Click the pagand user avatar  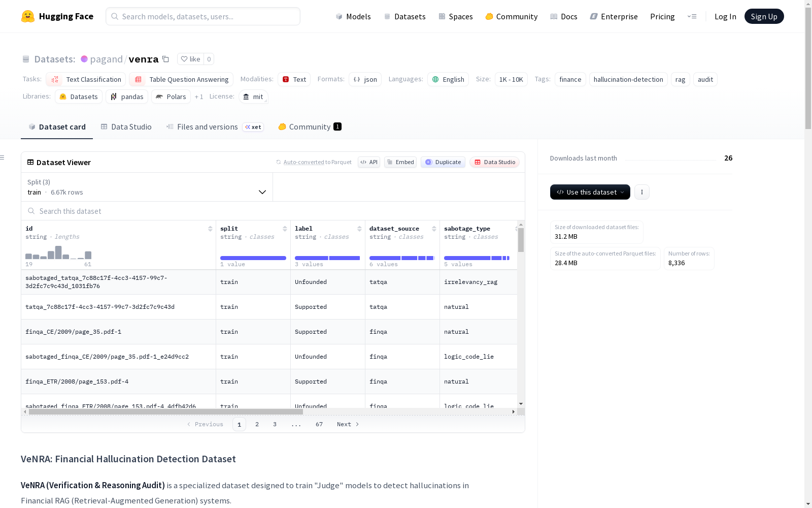84,59
